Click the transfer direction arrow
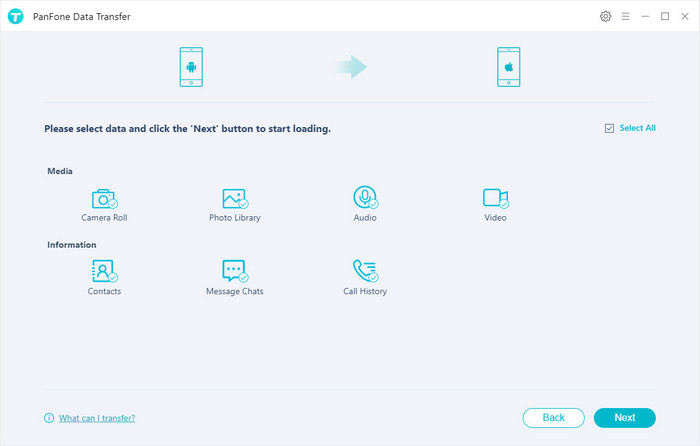 [352, 67]
